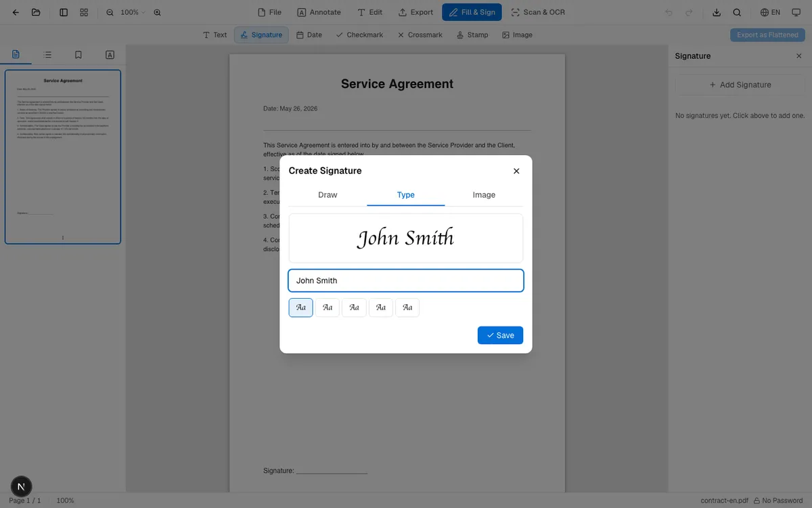Click the Signature line in document
Viewport: 812px width, 508px height.
tap(315, 471)
